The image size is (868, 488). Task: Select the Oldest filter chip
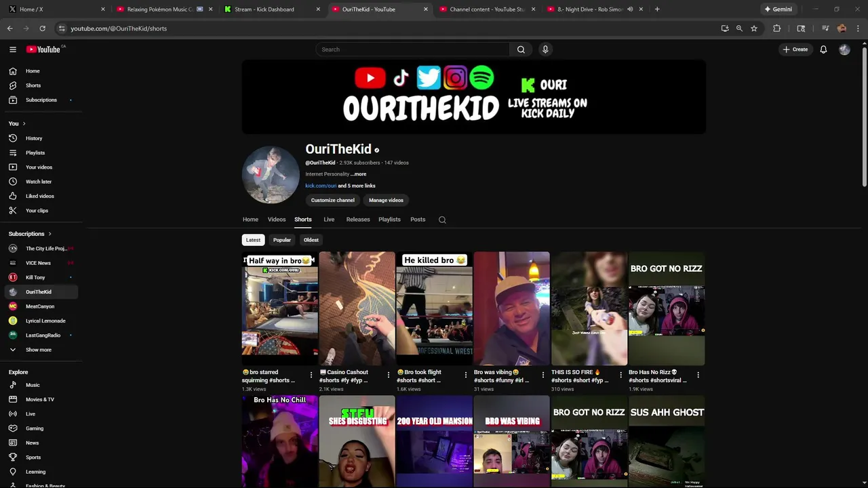coord(311,240)
